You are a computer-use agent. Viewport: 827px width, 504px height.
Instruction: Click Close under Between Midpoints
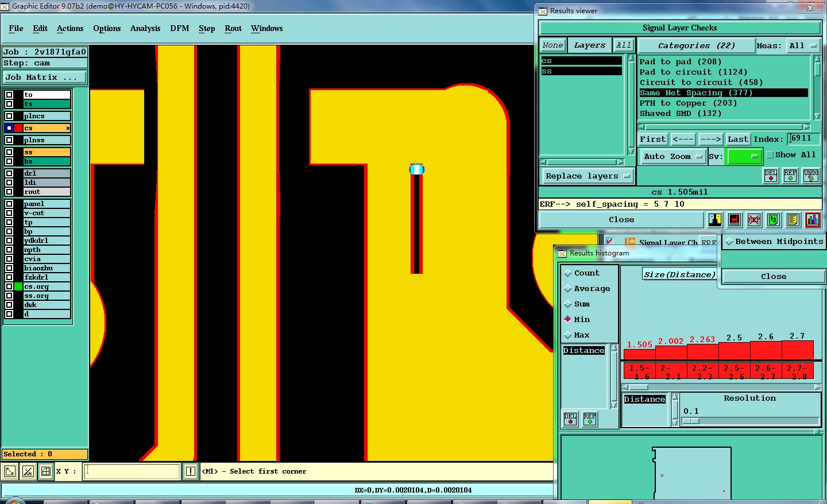pos(774,277)
